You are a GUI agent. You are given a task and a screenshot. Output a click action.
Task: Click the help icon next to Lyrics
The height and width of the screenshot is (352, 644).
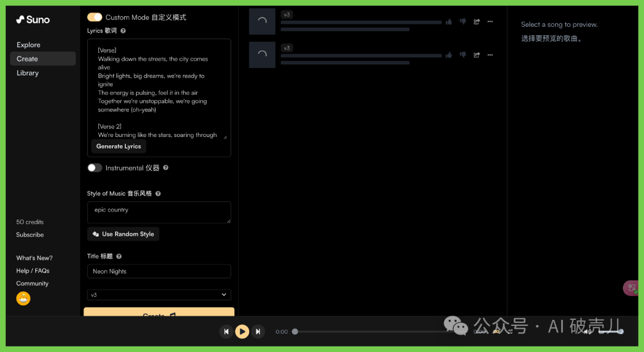tap(123, 31)
